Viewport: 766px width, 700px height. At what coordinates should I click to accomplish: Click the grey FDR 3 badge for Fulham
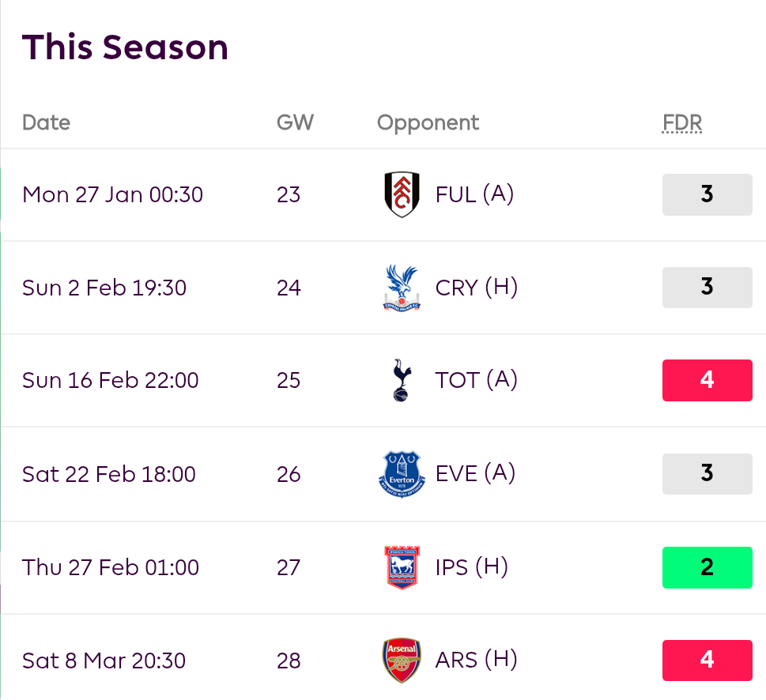pyautogui.click(x=707, y=194)
